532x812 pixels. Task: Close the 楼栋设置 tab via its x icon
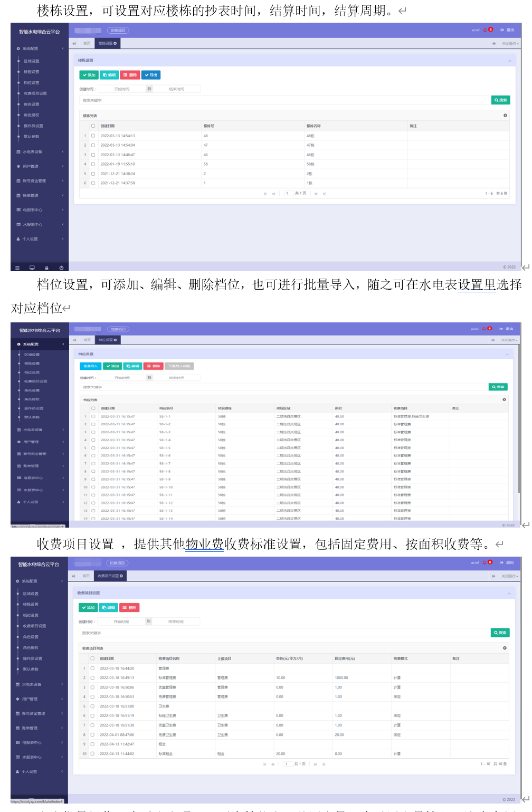click(115, 43)
